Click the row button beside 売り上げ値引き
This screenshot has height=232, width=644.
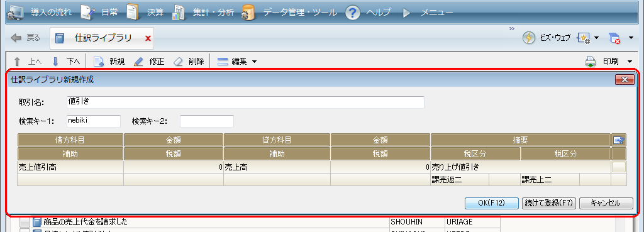click(x=619, y=167)
